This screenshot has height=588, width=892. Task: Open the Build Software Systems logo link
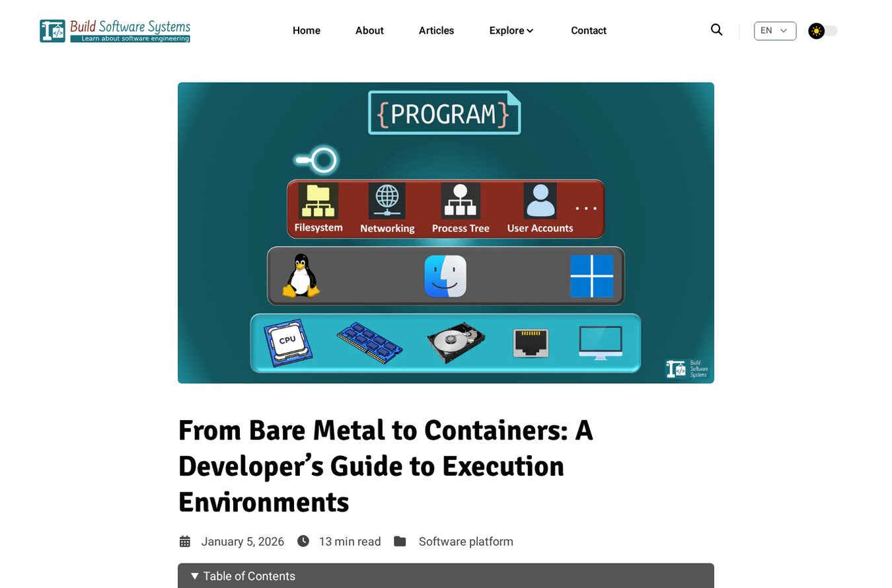(x=115, y=30)
